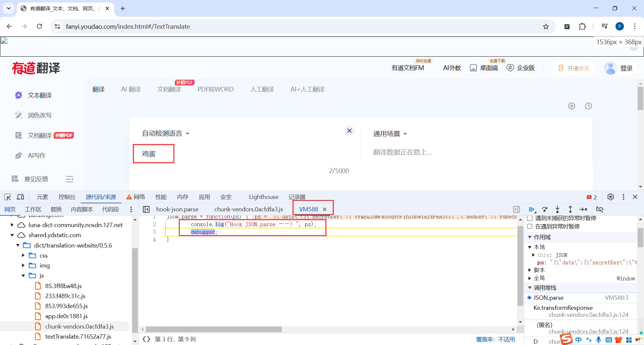Screen dimensions: 644x345
Task: Open 通用场景 scenario dropdown
Action: point(390,134)
